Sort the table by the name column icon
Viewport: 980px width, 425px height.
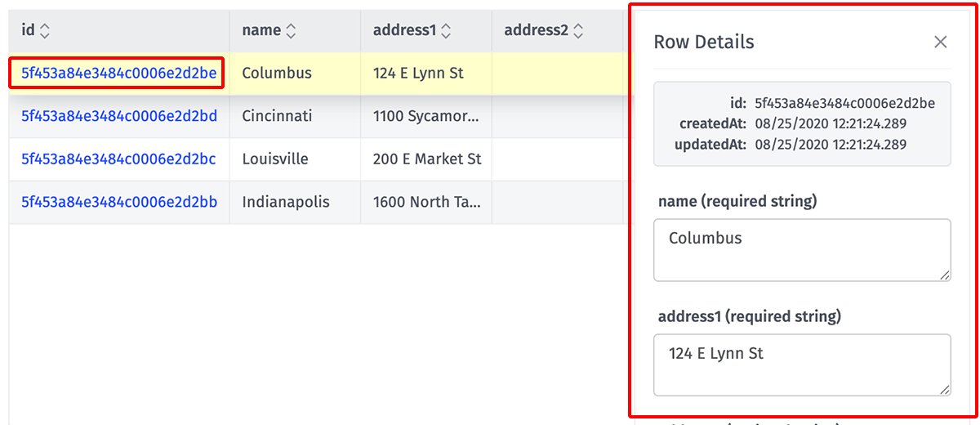pyautogui.click(x=291, y=31)
